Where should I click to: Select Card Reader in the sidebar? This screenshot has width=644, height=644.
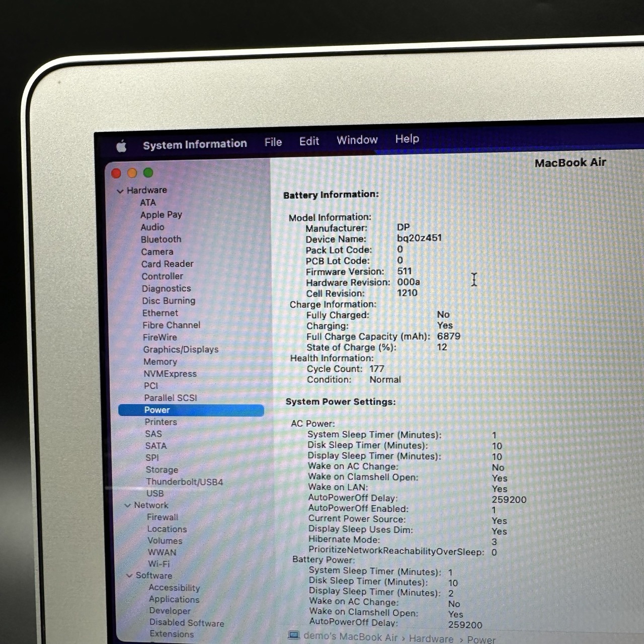[x=167, y=264]
